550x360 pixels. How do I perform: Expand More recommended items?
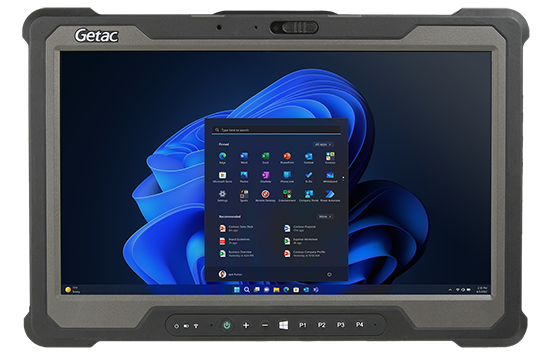[325, 216]
